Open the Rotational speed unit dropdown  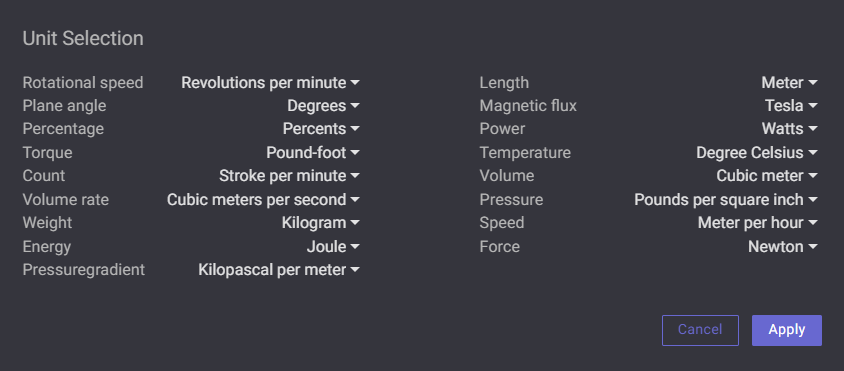pos(270,83)
